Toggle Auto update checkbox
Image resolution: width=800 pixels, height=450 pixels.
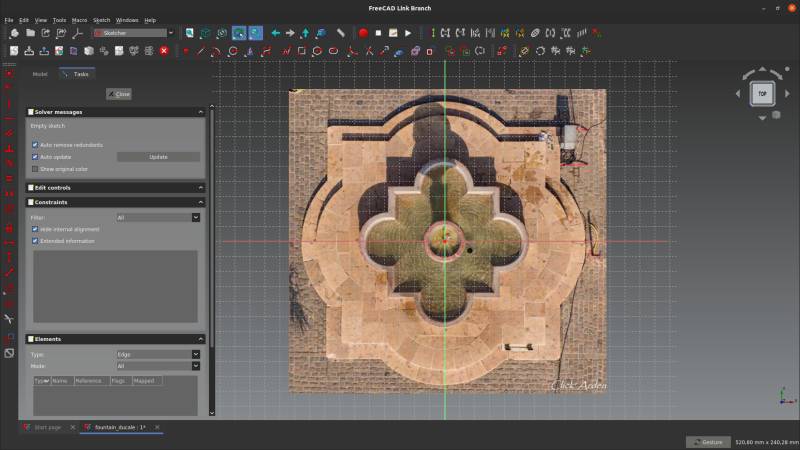35,157
